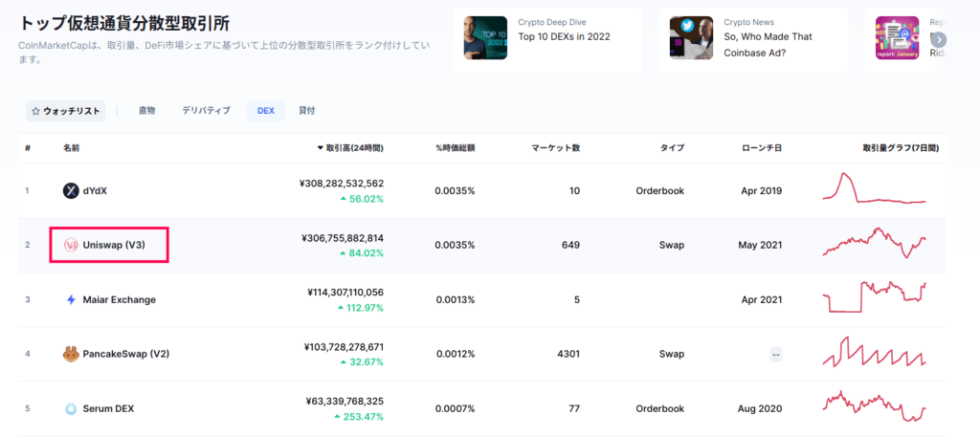Screen dimensions: 980x437
Task: Open the Serum DEX link
Action: point(108,409)
